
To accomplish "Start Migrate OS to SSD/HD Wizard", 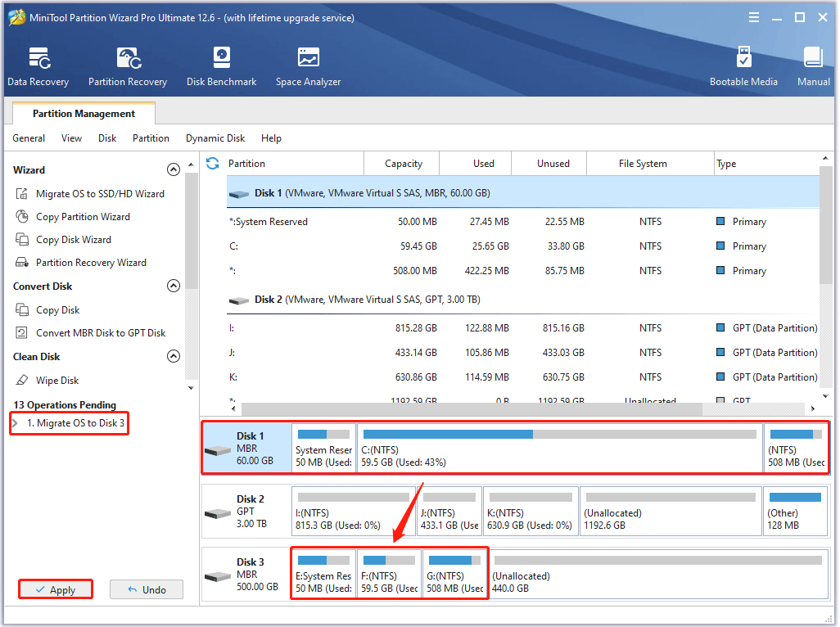I will click(x=100, y=194).
